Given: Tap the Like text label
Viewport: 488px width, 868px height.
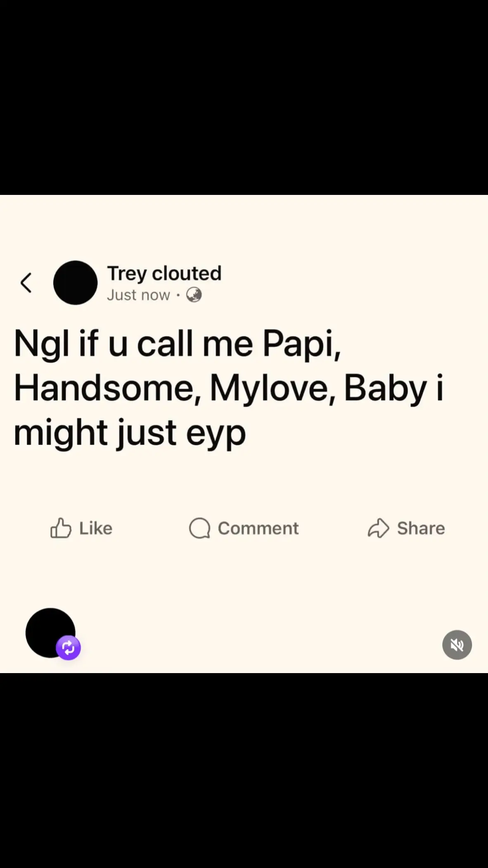Looking at the screenshot, I should coord(96,528).
